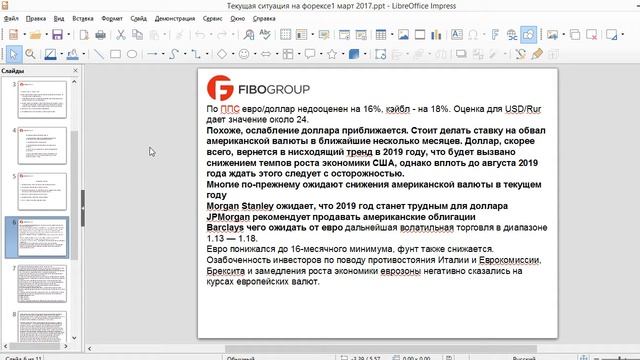Delete the current slide
Image resolution: width=640 pixels, height=360 pixels.
click(591, 35)
